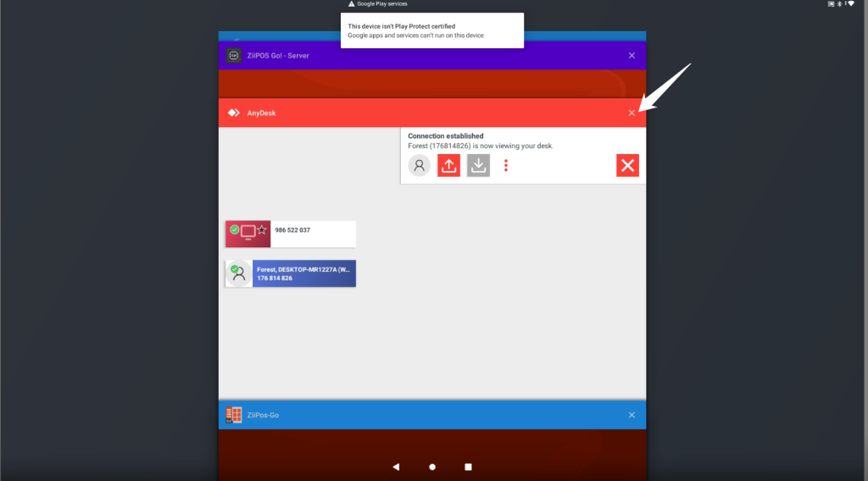The image size is (868, 481).
Task: Click the ZiiPOS Go! - Server app icon
Action: pos(234,56)
